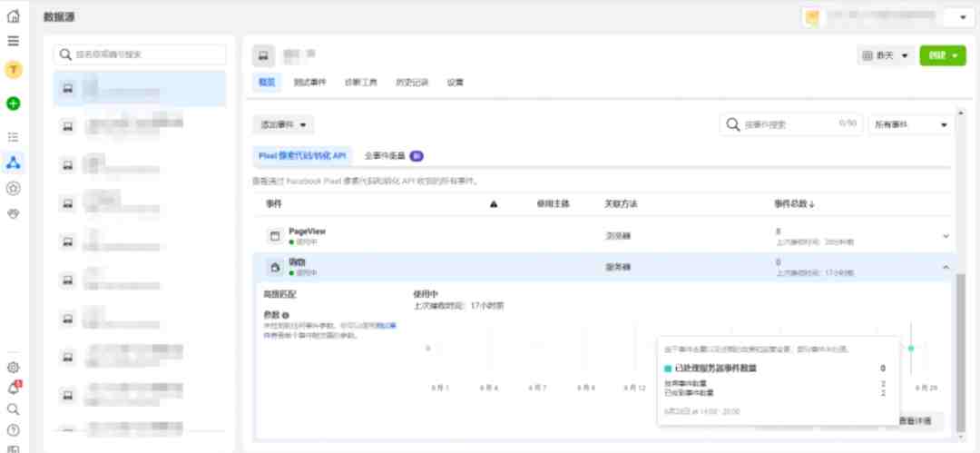Click the main panel vertical scrollbar thumb

[961, 352]
